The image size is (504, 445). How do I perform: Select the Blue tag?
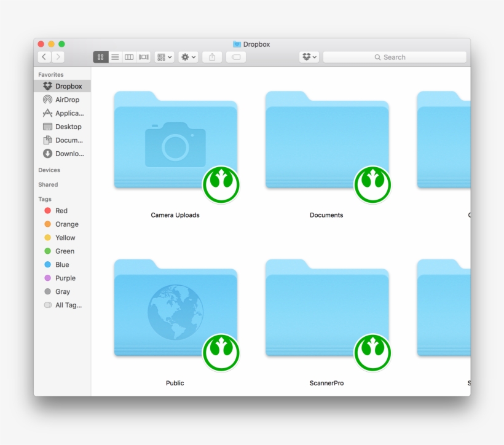pos(62,265)
